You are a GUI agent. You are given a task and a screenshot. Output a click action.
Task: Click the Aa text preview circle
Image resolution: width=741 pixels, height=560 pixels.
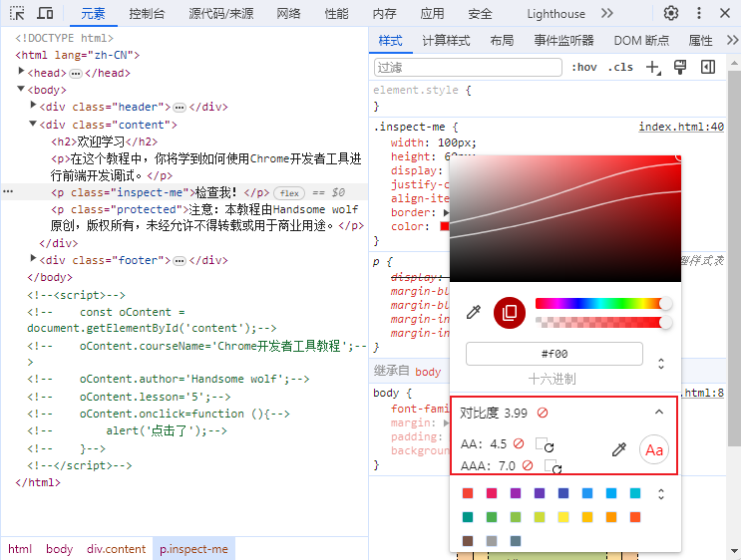click(654, 450)
